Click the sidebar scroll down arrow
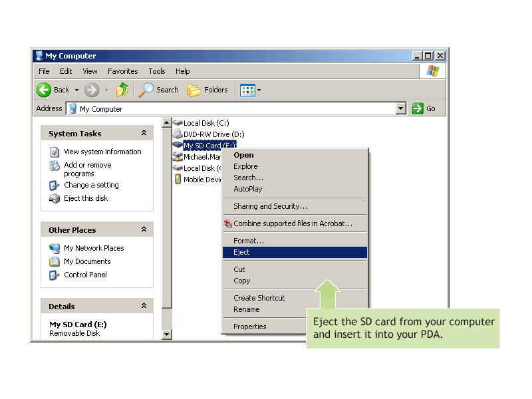The image size is (532, 399). (166, 334)
